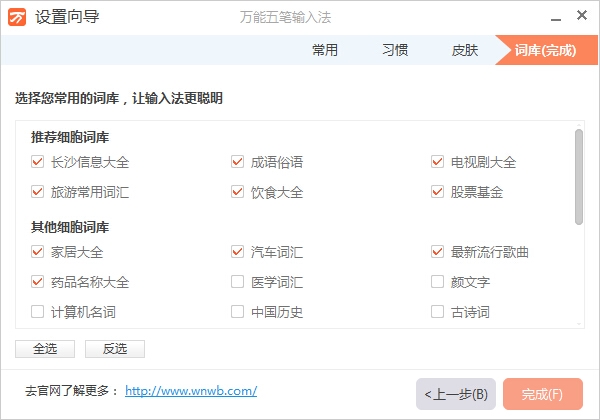Image resolution: width=600 pixels, height=420 pixels.
Task: Click the dictionary list vertical scrollbar
Action: tap(578, 176)
